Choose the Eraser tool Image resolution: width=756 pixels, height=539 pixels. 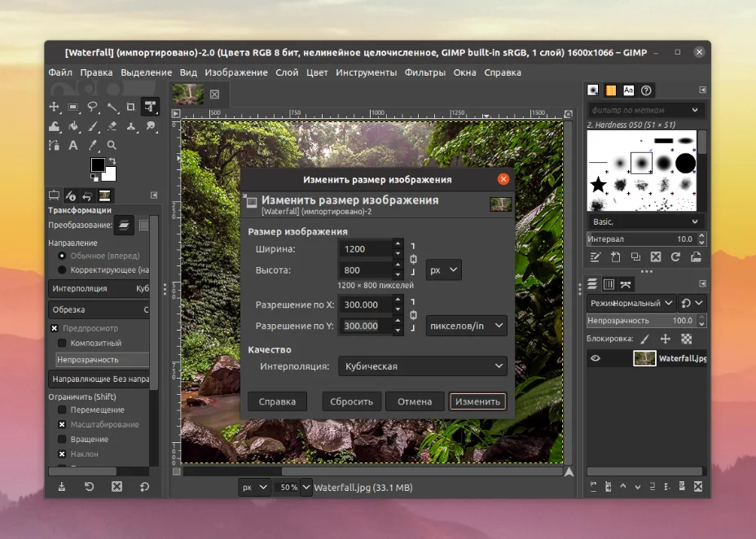pos(113,126)
